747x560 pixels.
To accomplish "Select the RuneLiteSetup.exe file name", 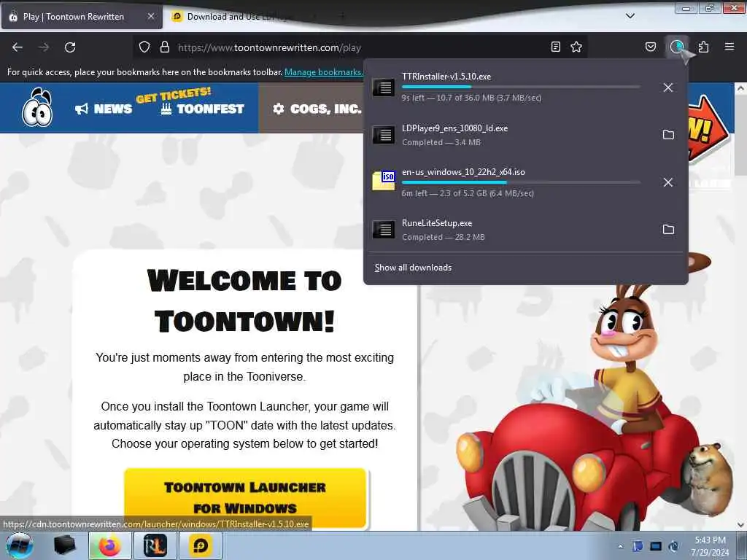I will tap(437, 223).
